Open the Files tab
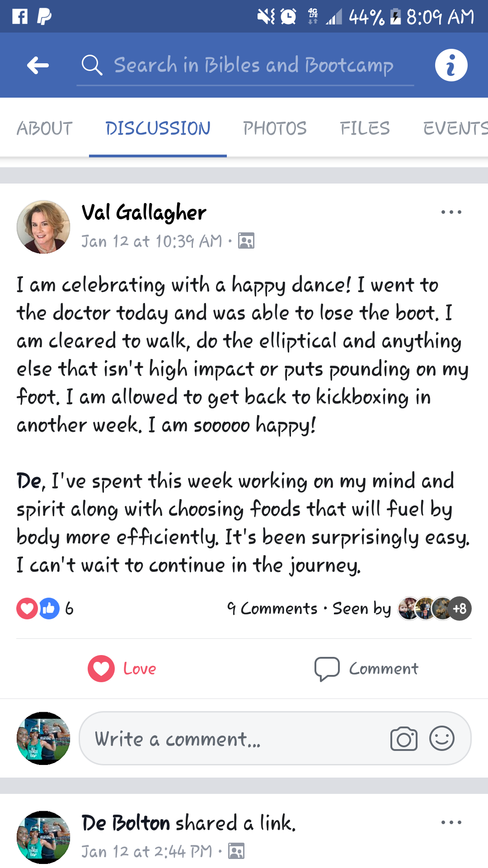488x868 pixels. tap(365, 128)
